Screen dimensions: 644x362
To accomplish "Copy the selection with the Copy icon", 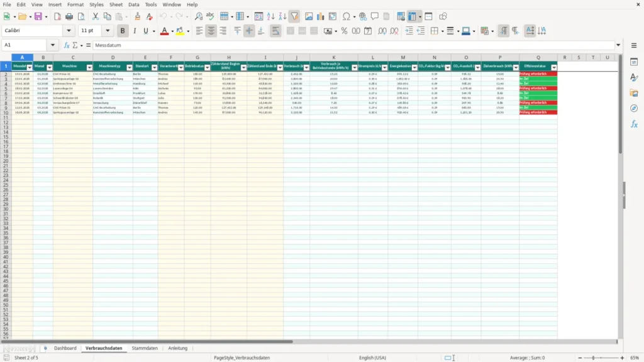I will pyautogui.click(x=107, y=16).
